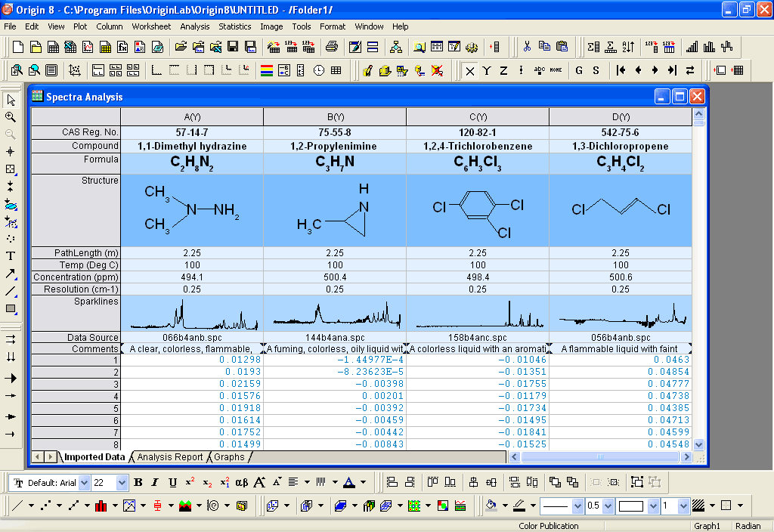Sort worksheet with A-Z sort icon
This screenshot has height=532, width=774.
[x=628, y=47]
